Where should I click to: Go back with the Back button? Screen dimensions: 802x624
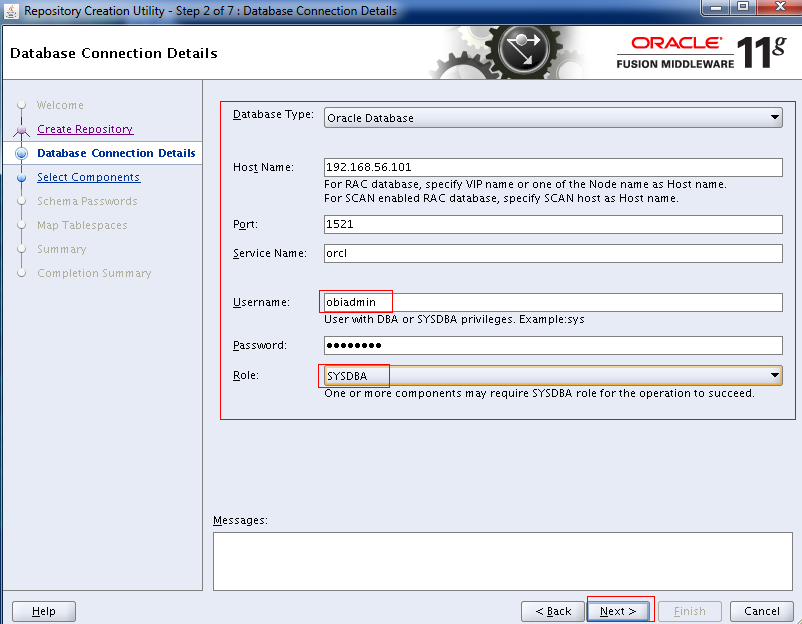click(553, 611)
